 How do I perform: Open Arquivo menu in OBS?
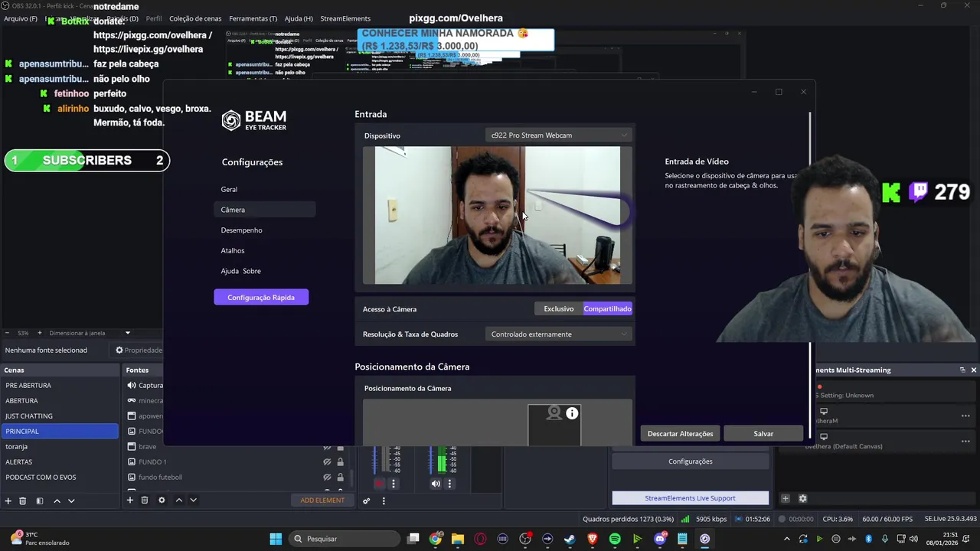pyautogui.click(x=21, y=18)
